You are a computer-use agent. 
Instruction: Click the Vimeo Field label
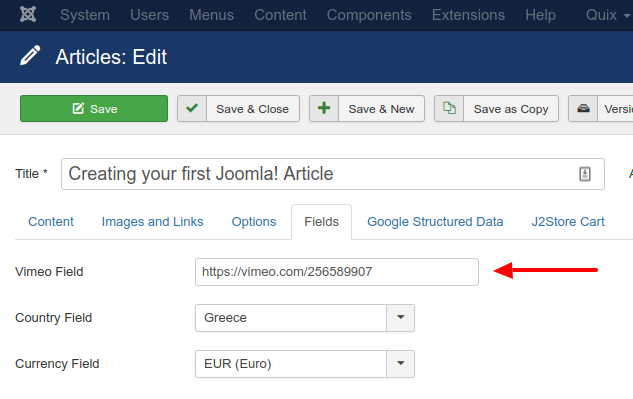tap(49, 272)
